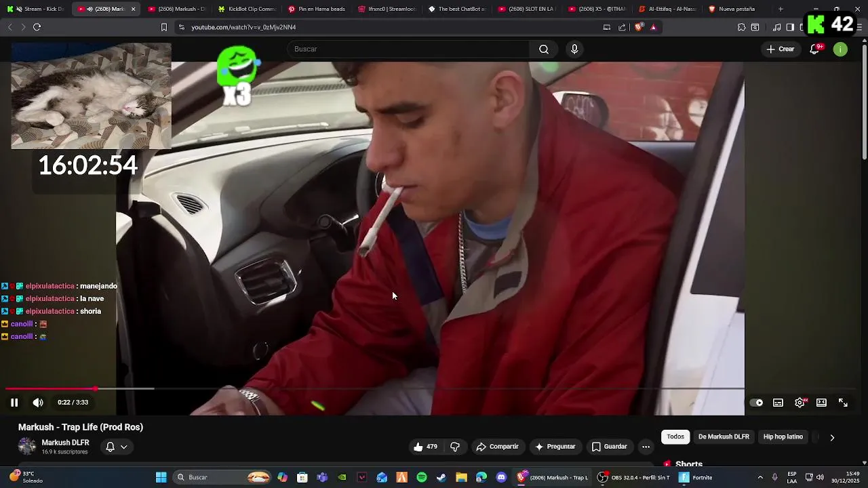Open the player settings gear
Screen dimensions: 868x488
800,403
